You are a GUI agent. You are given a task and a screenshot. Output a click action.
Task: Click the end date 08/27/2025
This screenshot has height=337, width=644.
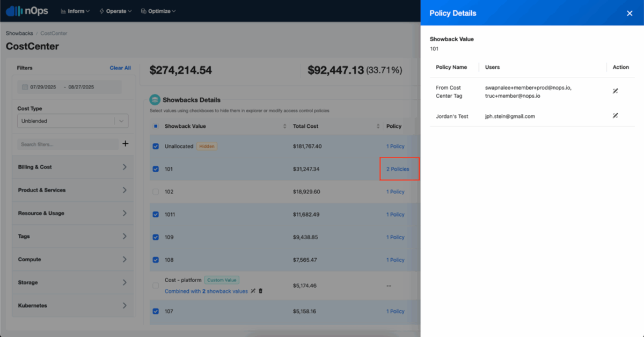pyautogui.click(x=82, y=87)
